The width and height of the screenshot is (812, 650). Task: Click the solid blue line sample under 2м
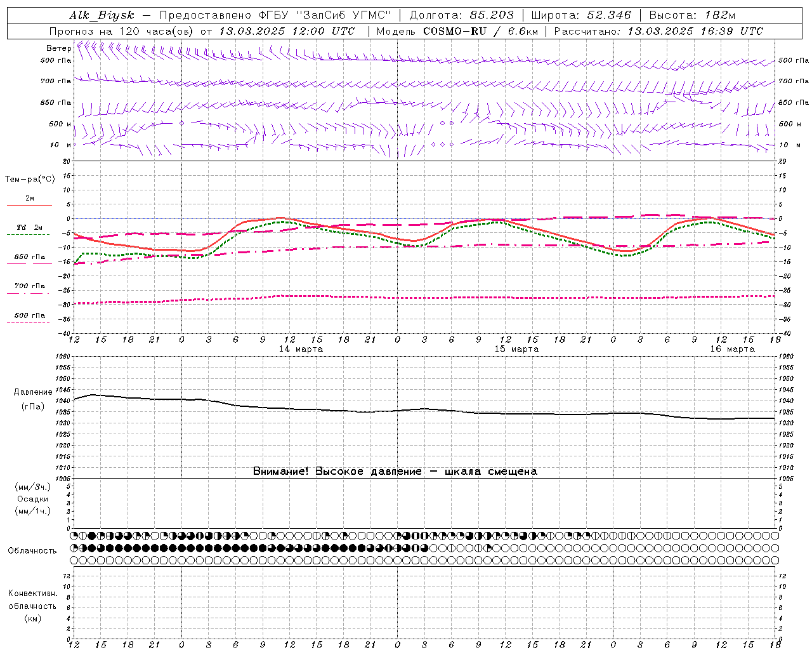pos(29,205)
